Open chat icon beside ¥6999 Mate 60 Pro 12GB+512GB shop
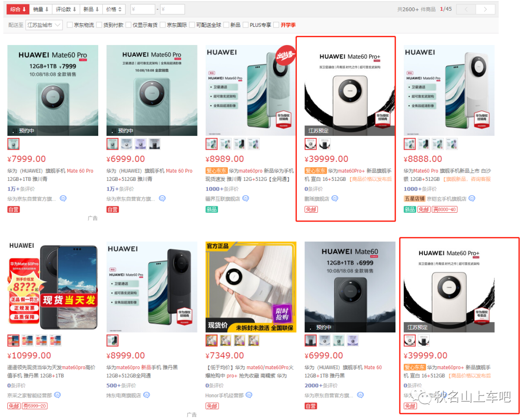 tap(162, 199)
